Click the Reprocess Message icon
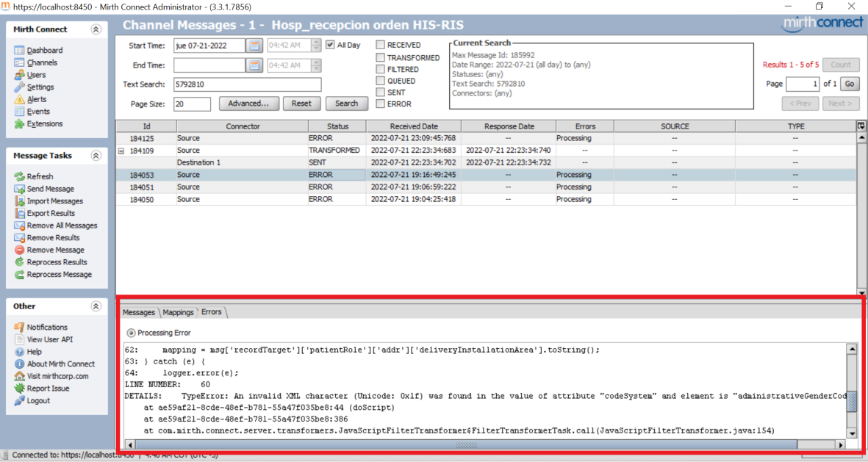 click(x=20, y=275)
